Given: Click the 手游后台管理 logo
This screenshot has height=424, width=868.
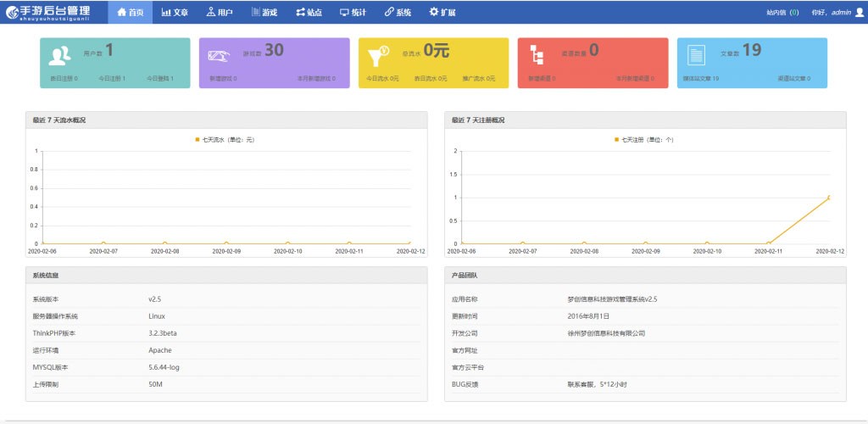Looking at the screenshot, I should click(53, 12).
